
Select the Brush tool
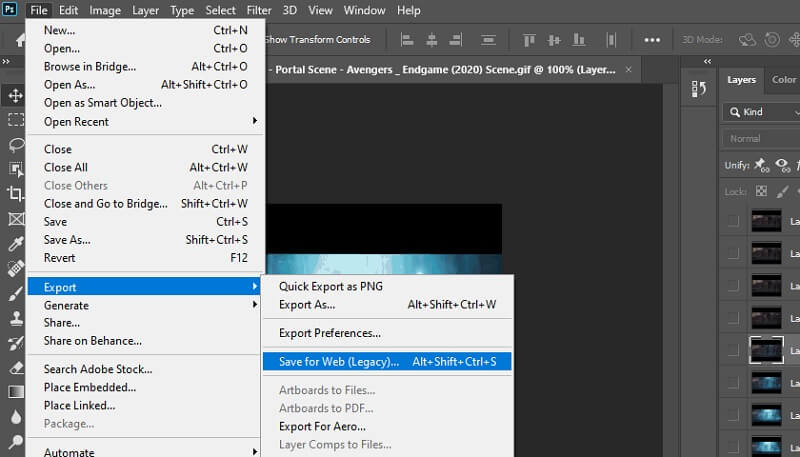[x=15, y=293]
